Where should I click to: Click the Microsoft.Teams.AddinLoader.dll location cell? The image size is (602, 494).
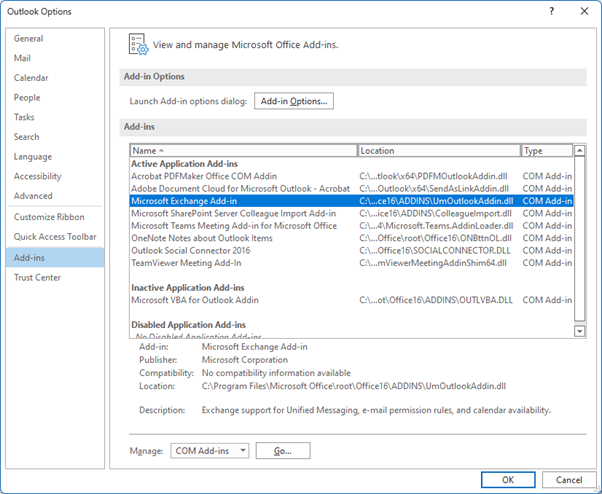tap(436, 226)
